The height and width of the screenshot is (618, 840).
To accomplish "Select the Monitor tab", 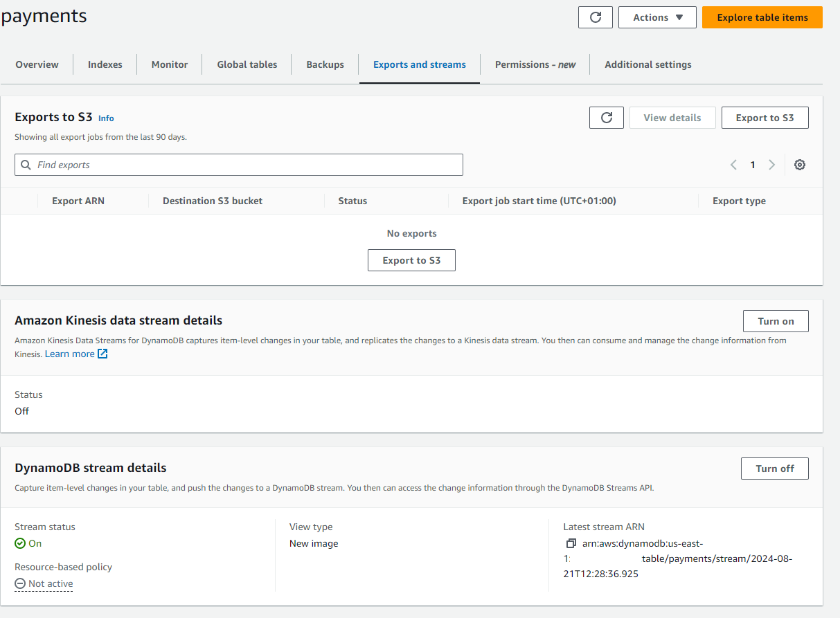I will (x=170, y=64).
